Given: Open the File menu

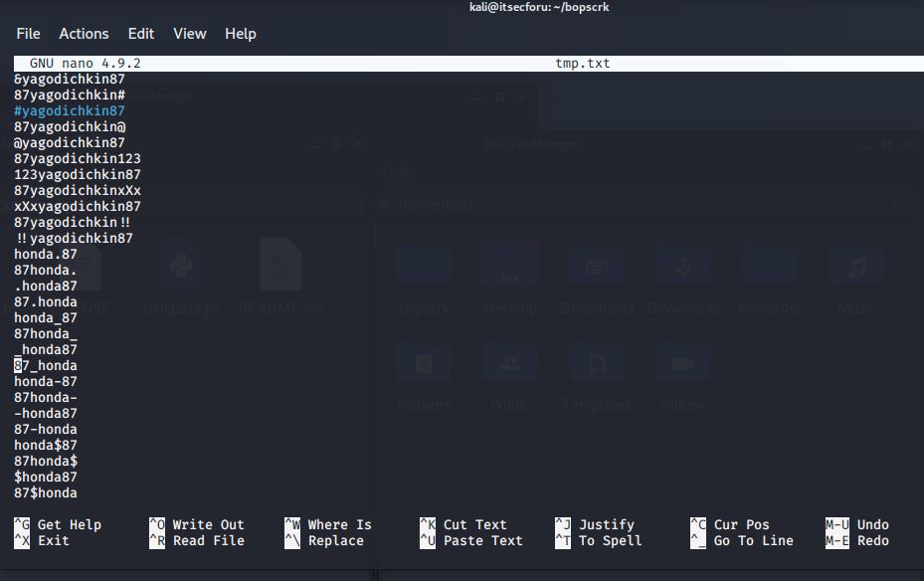Looking at the screenshot, I should [28, 34].
